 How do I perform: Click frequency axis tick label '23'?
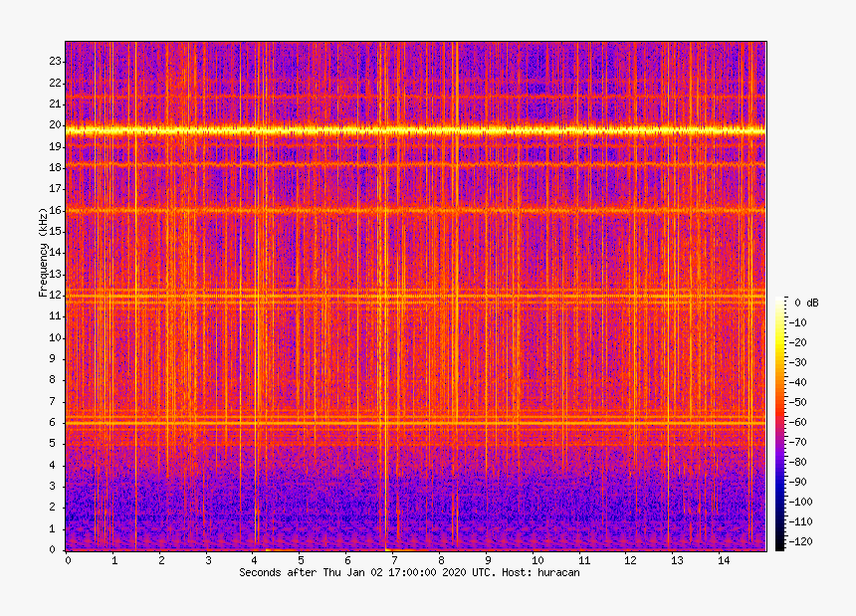(x=55, y=61)
